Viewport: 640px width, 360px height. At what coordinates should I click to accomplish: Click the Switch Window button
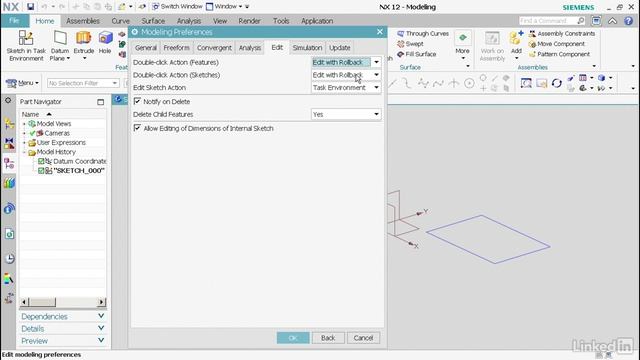tap(177, 7)
